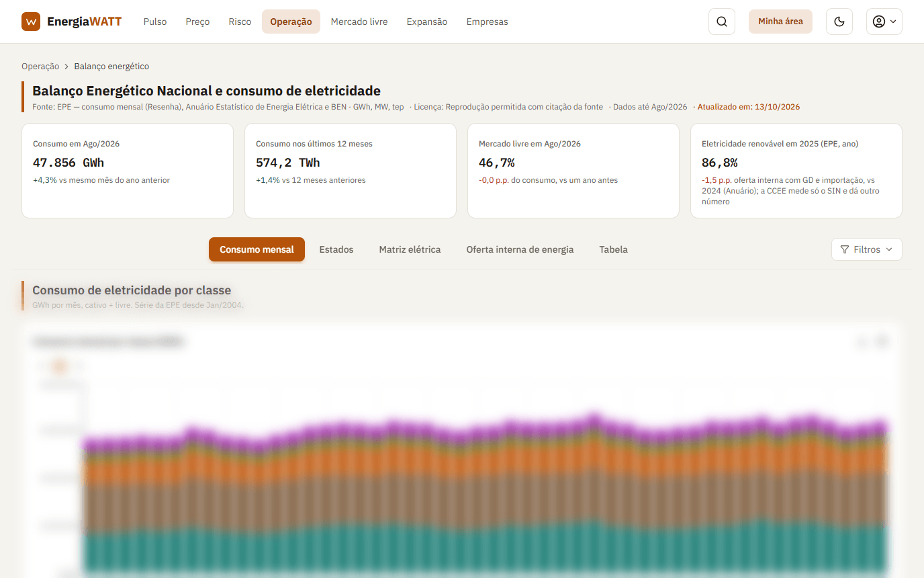Click the Mercado livre em Ago/2026 label
The image size is (924, 578).
click(530, 144)
